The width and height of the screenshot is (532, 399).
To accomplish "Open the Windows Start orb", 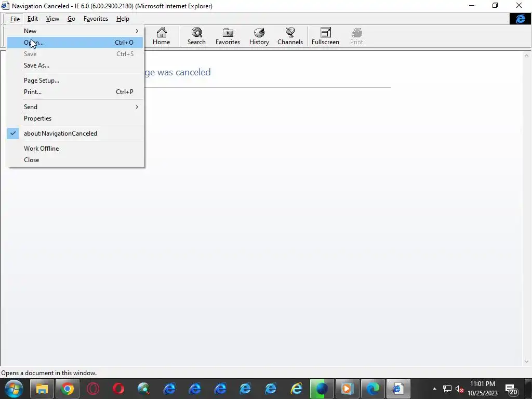I will pos(14,389).
